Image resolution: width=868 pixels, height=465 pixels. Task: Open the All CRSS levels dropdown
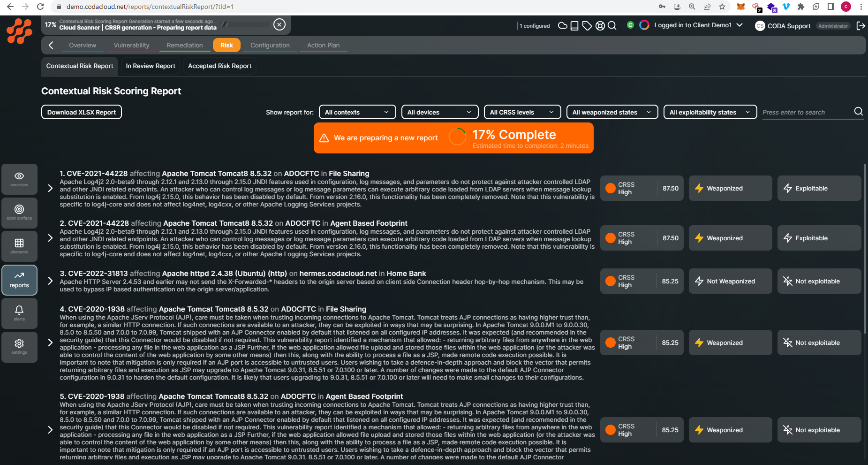522,112
